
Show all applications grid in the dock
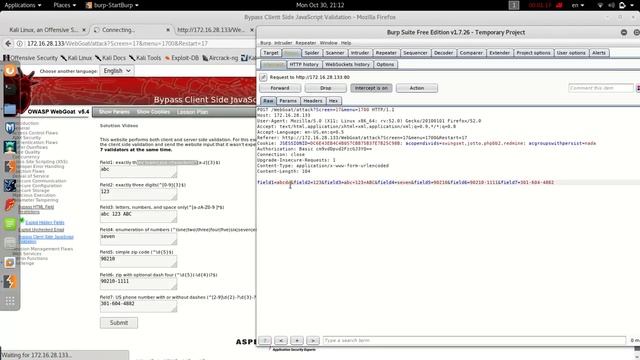coord(10,301)
